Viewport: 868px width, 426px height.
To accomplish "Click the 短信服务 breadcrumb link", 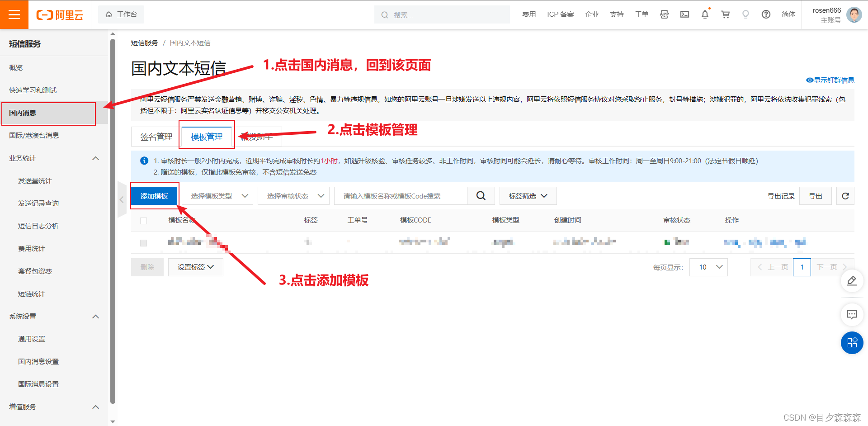I will (x=144, y=43).
